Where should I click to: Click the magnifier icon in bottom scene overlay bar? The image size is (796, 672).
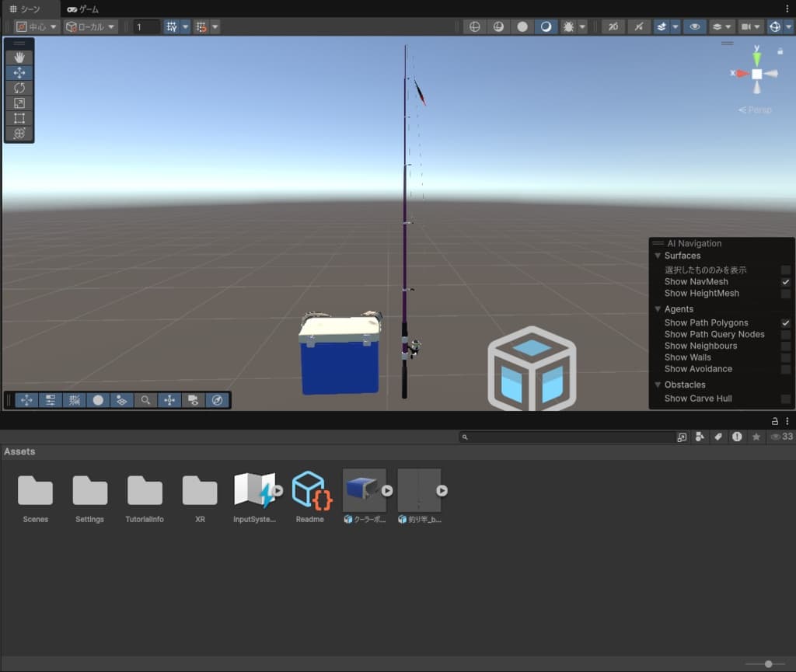pos(145,400)
